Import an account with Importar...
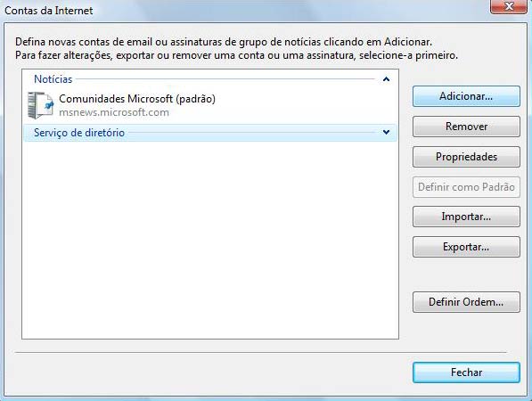Screen dimensions: 532x401 point(466,217)
